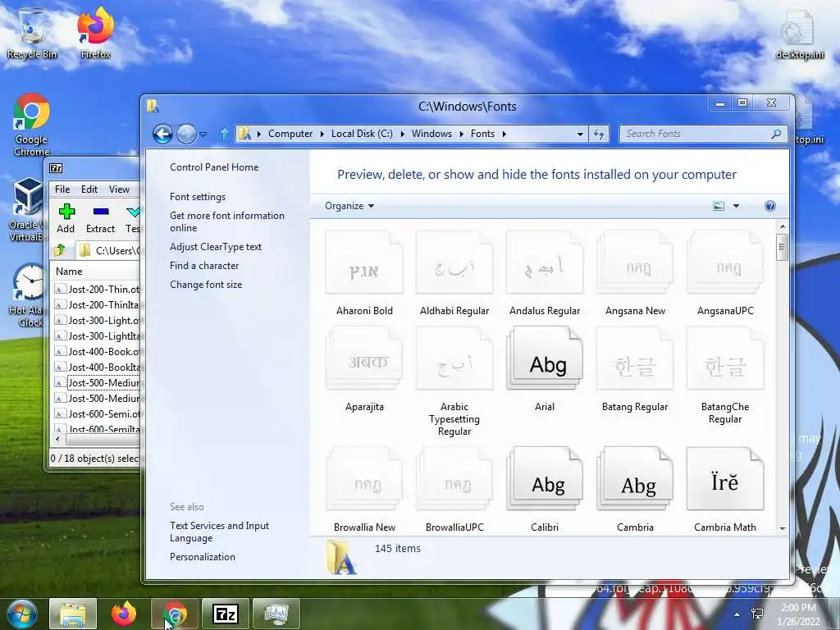
Task: Open Get more font information online
Action: (227, 221)
